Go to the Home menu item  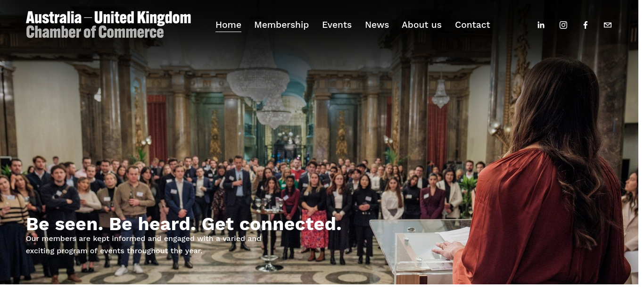pos(228,25)
